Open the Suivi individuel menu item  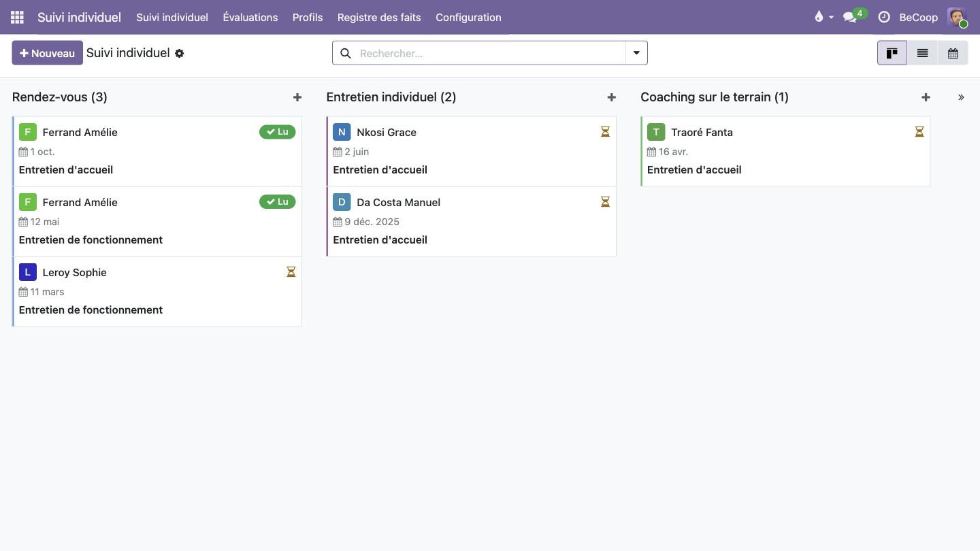tap(172, 17)
